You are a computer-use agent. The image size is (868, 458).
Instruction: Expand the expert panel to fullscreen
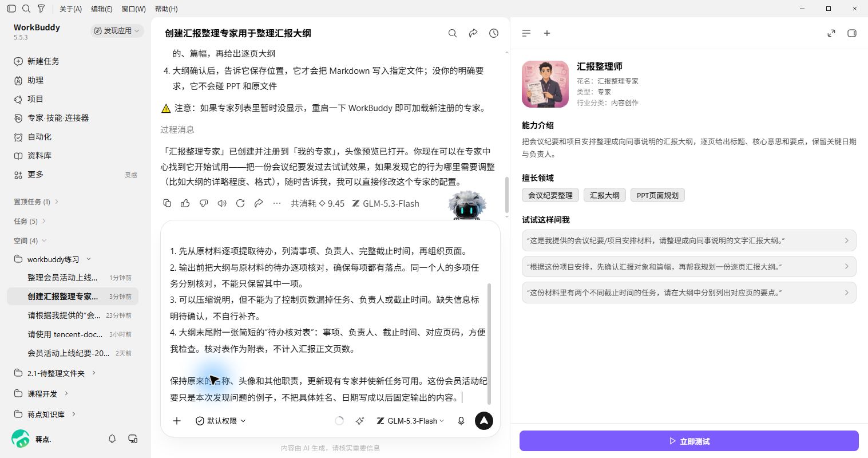(831, 33)
